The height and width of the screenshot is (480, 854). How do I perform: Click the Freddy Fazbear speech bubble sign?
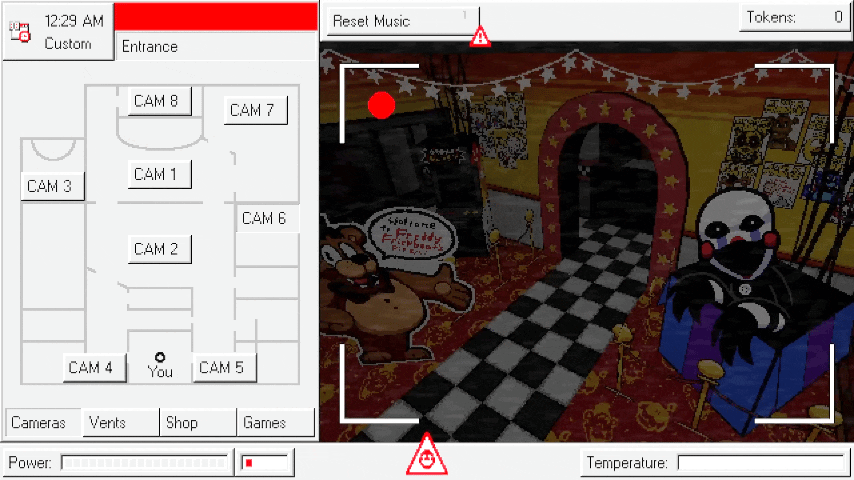pos(412,235)
